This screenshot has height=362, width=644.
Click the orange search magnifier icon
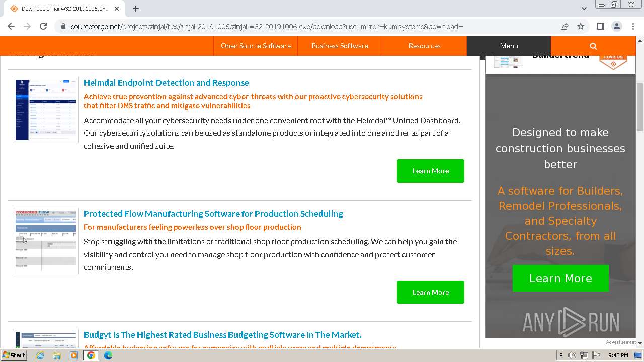pos(593,46)
